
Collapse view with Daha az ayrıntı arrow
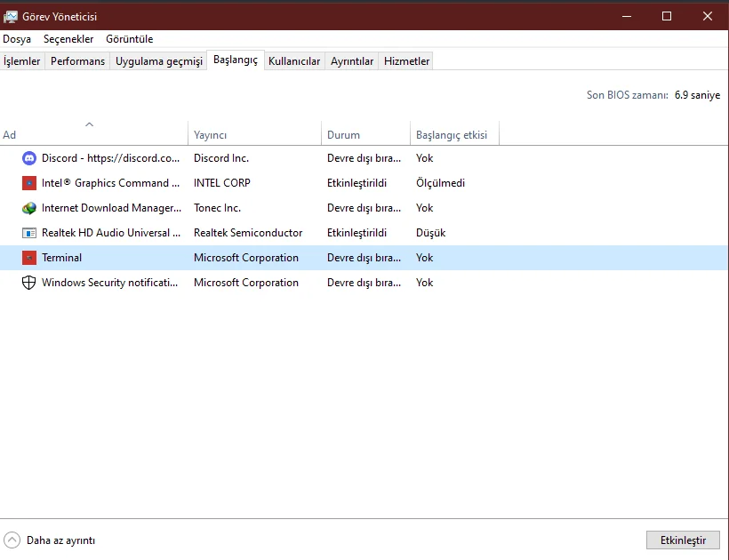pos(12,540)
